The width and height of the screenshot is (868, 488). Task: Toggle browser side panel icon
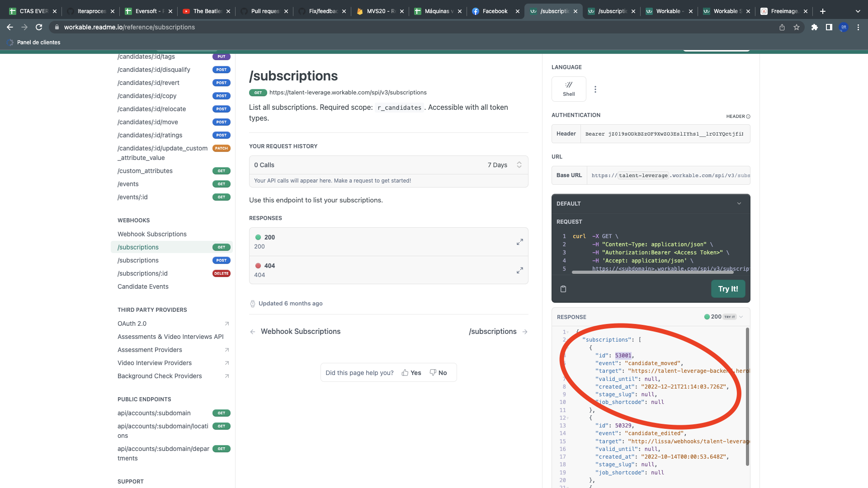pyautogui.click(x=829, y=27)
